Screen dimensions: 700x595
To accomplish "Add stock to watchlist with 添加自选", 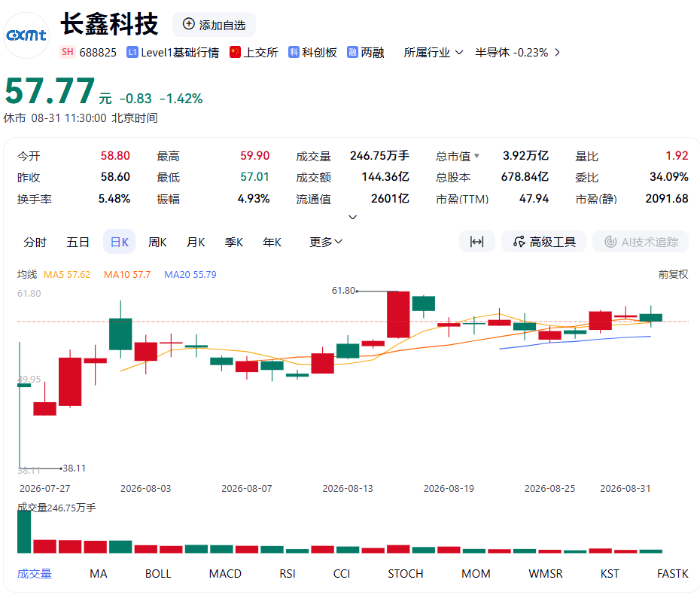I will tap(215, 25).
